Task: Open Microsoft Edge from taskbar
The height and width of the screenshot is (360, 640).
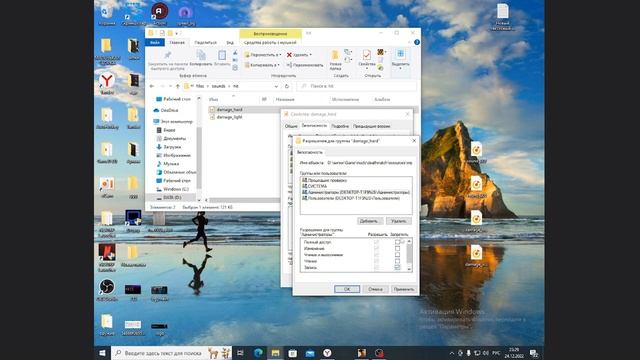Action: pos(258,353)
